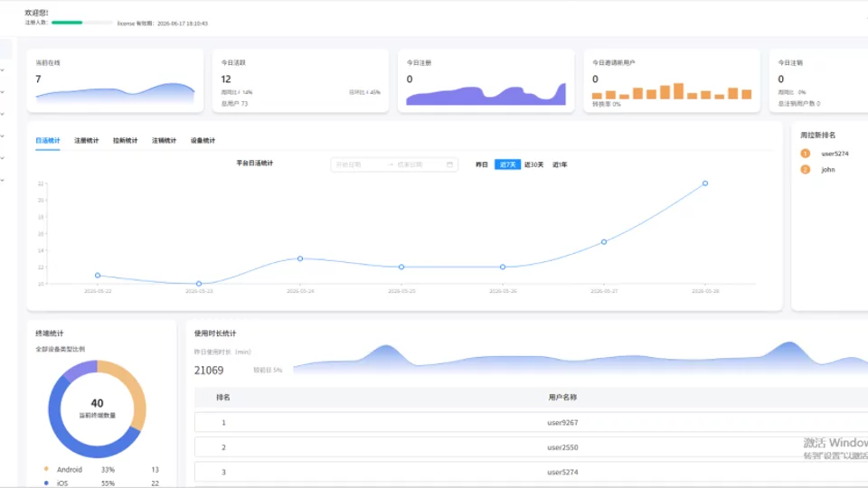The width and height of the screenshot is (868, 488).
Task: Click the purple donut chart segment
Action: pyautogui.click(x=80, y=369)
